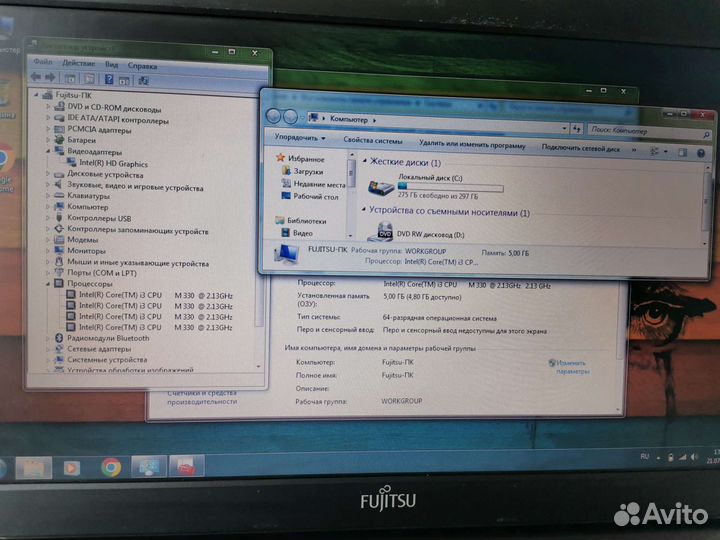The height and width of the screenshot is (540, 720).
Task: Open Рабочий стол in navigation pane
Action: (316, 197)
